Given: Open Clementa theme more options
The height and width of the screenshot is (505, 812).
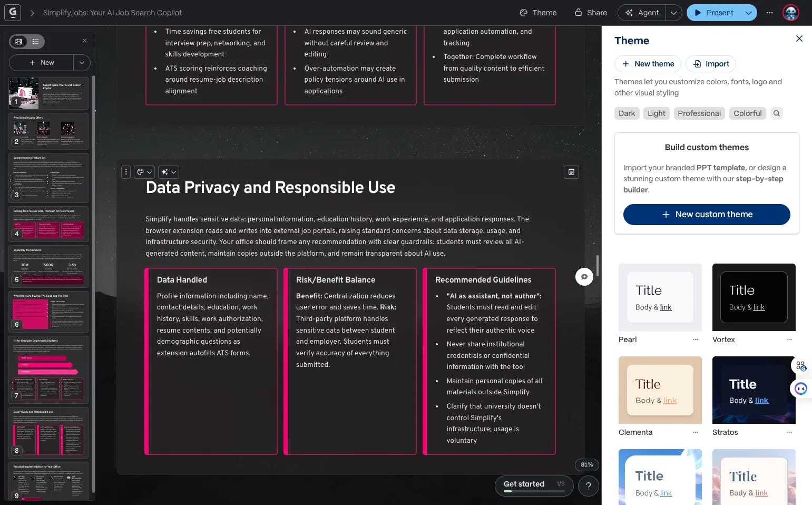Looking at the screenshot, I should tap(695, 432).
